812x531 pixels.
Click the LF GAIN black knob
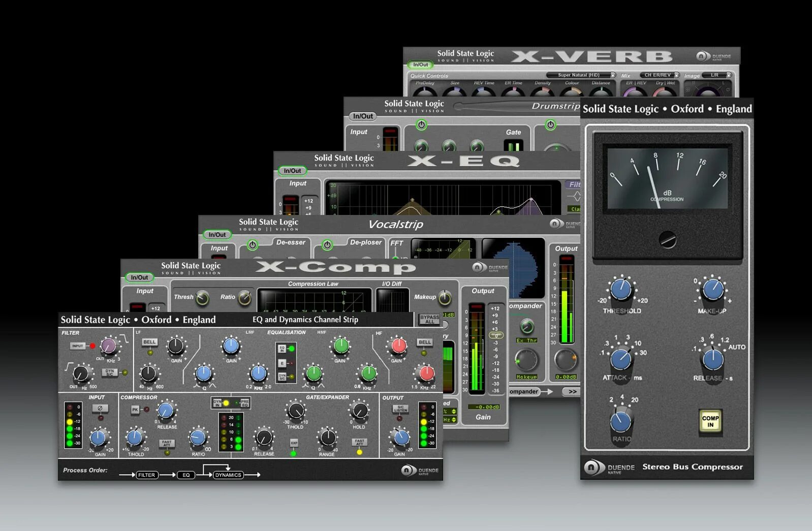click(175, 346)
